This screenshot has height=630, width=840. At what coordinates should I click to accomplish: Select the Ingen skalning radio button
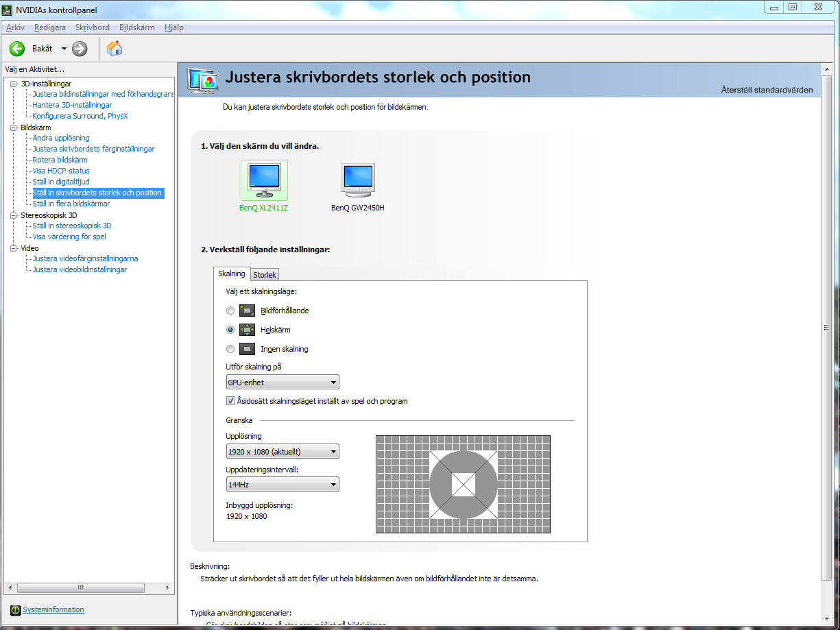point(230,349)
